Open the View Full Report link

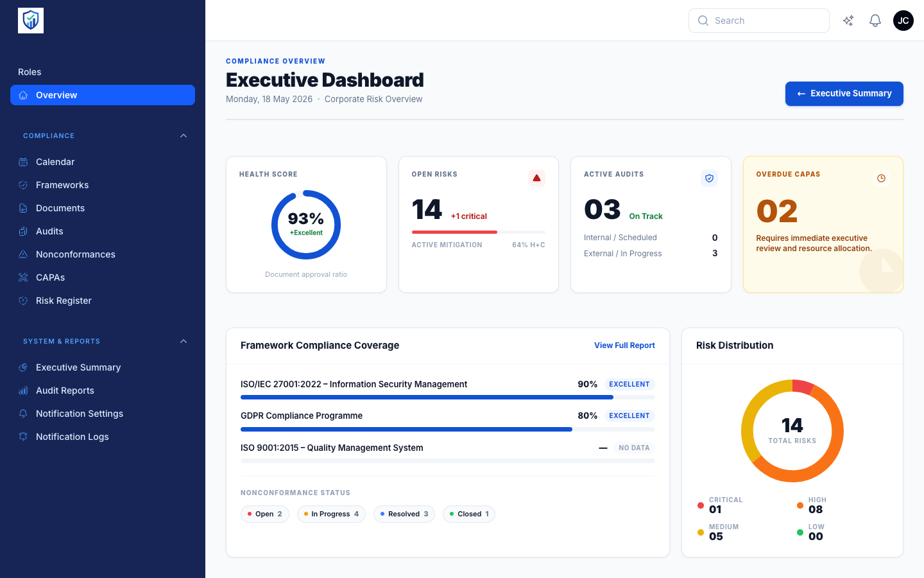point(624,346)
